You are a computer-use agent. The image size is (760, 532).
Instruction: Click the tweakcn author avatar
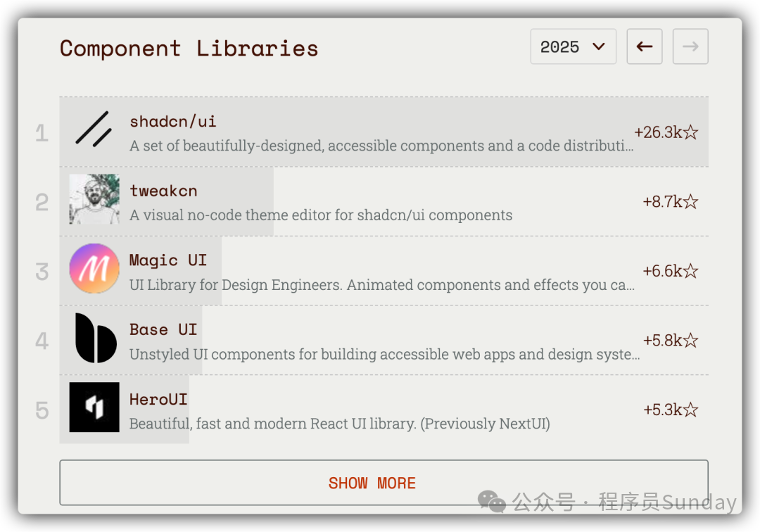[x=94, y=199]
